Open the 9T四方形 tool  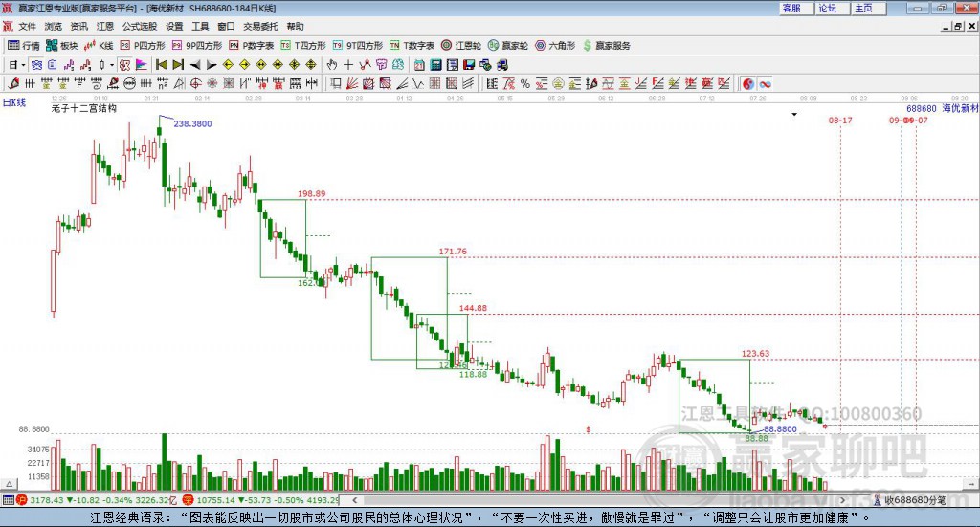358,46
